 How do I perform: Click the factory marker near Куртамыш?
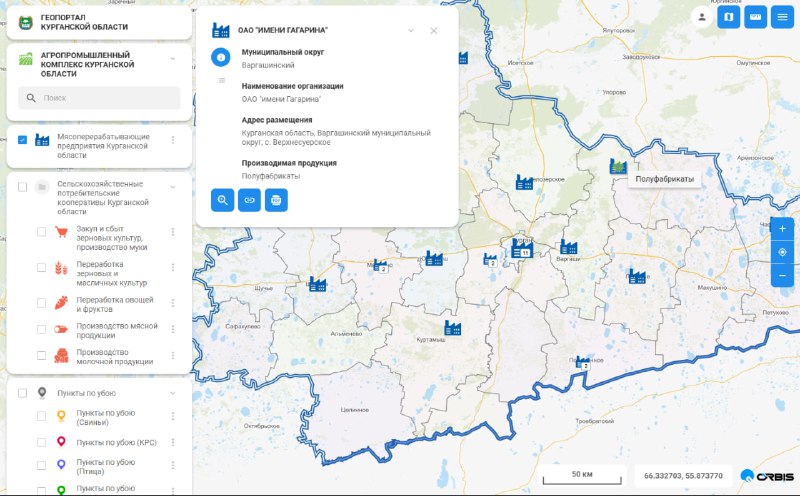[x=452, y=328]
